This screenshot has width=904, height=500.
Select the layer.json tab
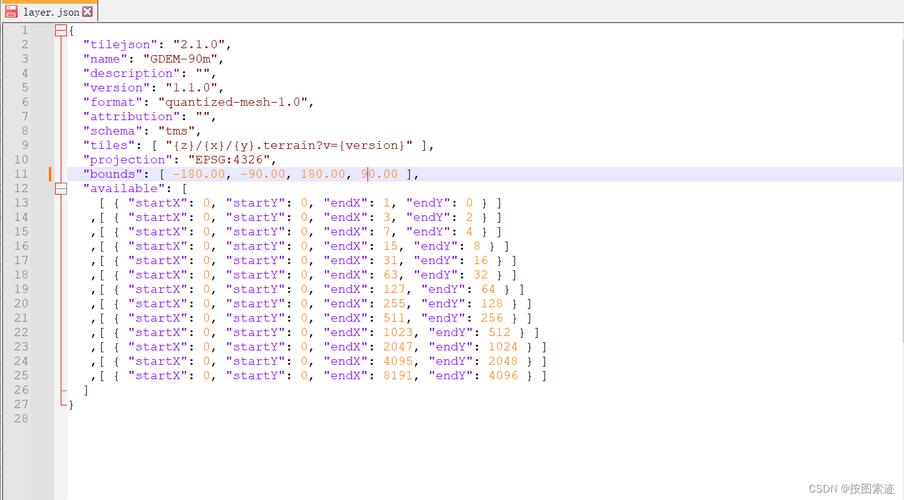[x=49, y=11]
